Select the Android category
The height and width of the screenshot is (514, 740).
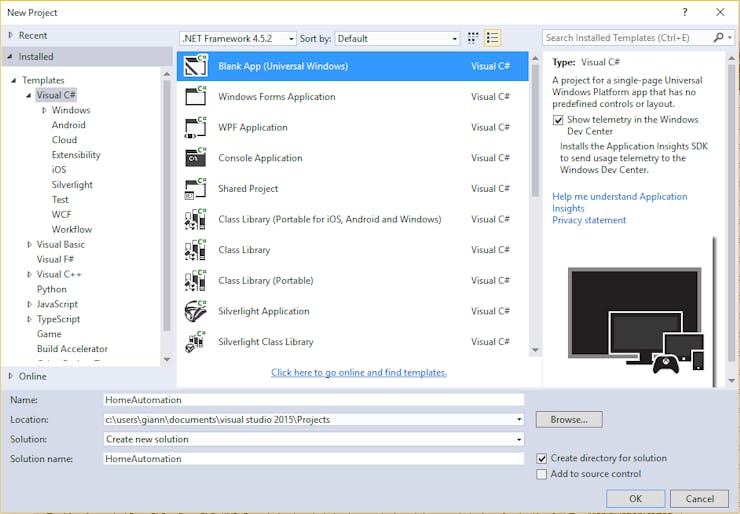(x=68, y=125)
